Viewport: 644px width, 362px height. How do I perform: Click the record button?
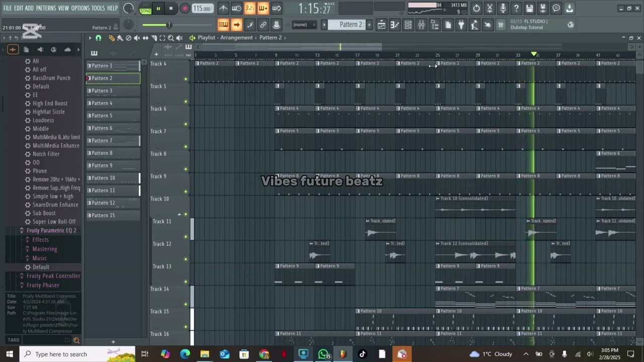185,9
